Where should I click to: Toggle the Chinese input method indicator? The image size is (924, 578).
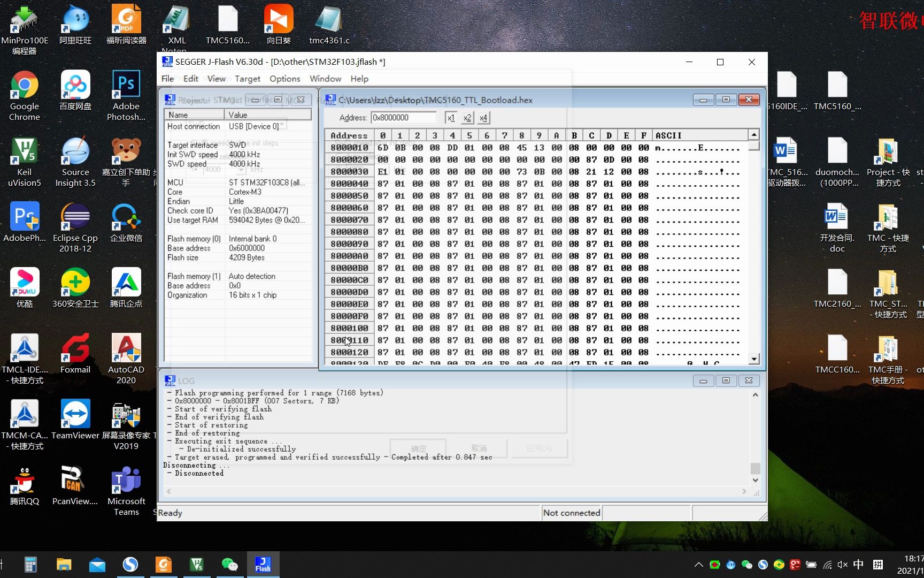858,565
